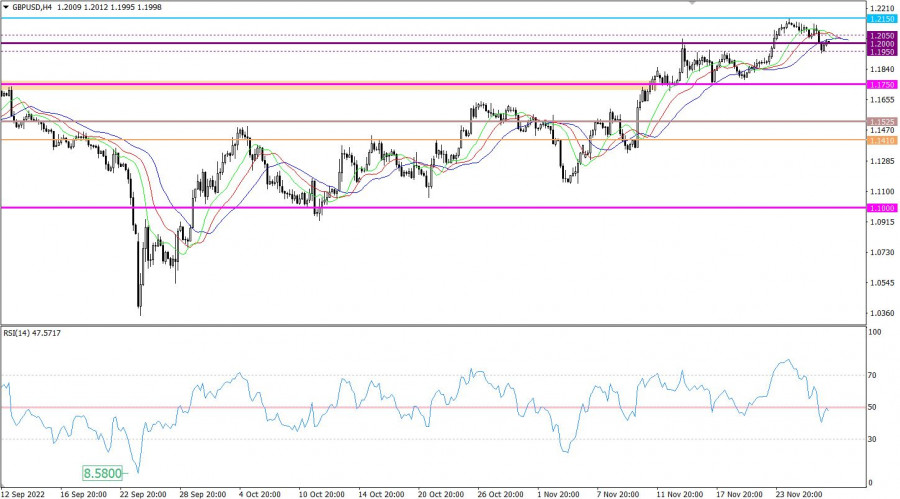900x499 pixels.
Task: Click the orange 1.1410 price label
Action: pyautogui.click(x=881, y=141)
